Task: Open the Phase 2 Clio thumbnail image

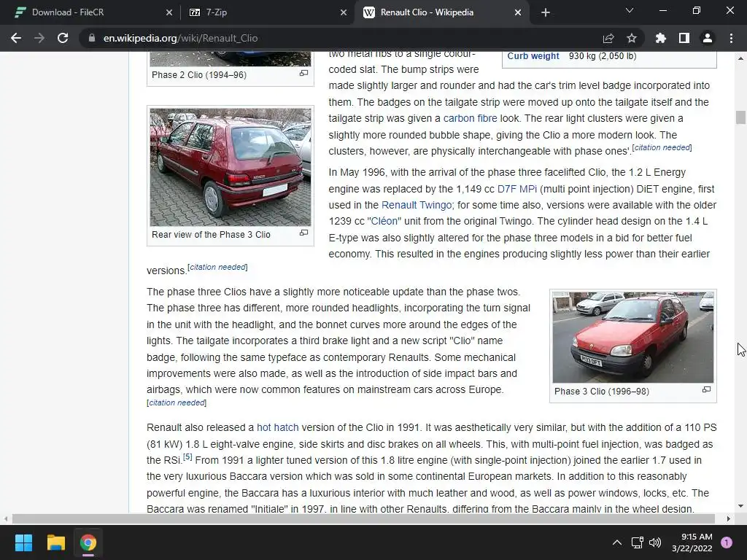Action: coord(230,58)
